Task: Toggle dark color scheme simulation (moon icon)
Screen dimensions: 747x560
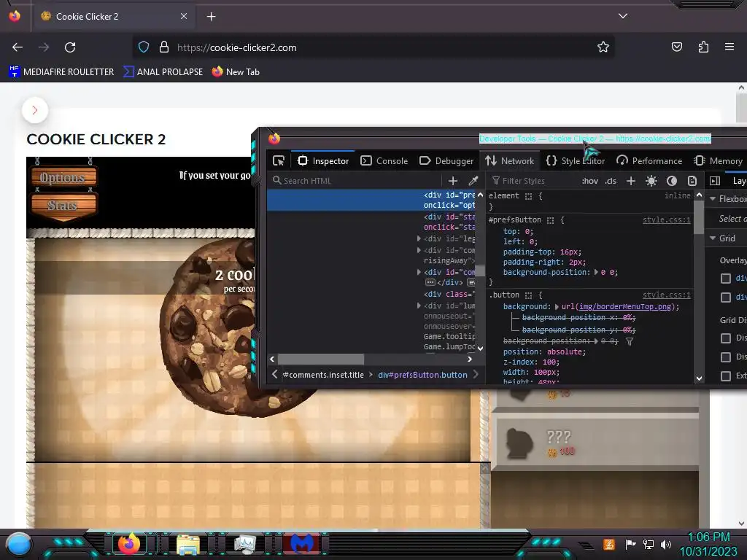Action: pos(672,181)
